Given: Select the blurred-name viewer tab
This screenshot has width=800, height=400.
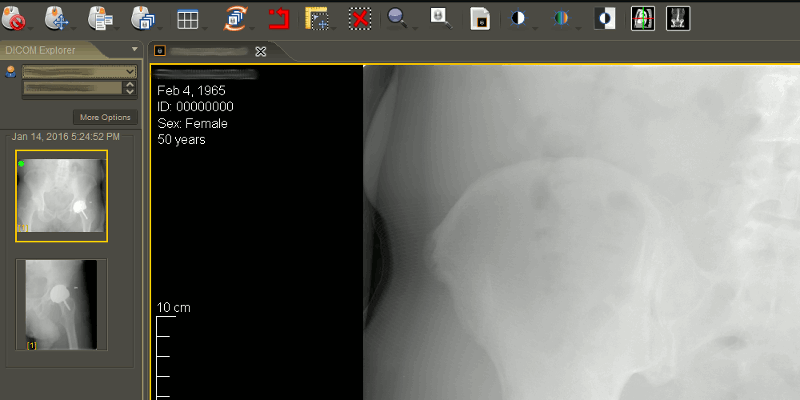Looking at the screenshot, I should (x=209, y=51).
